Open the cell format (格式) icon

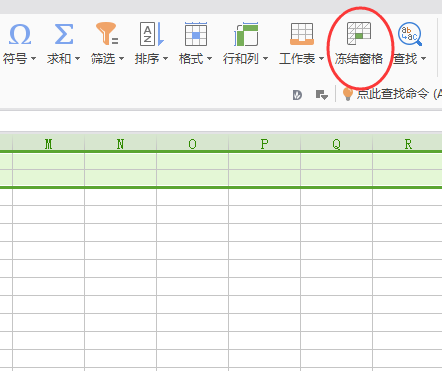[196, 34]
